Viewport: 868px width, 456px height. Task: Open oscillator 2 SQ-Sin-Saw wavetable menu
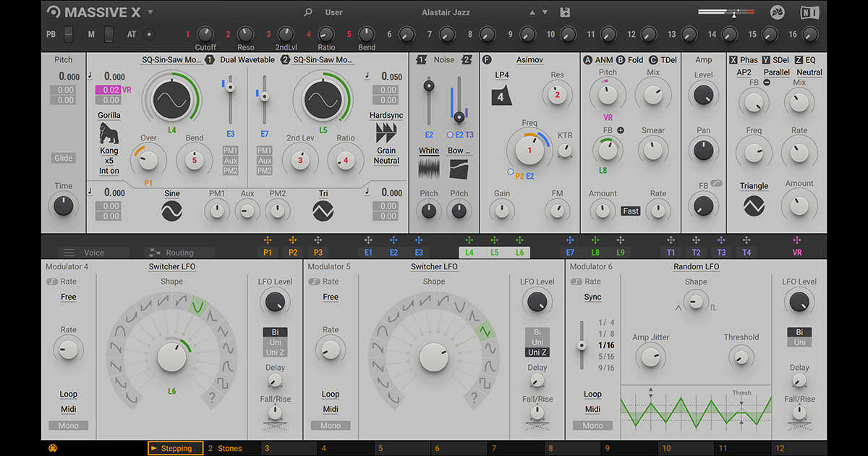pyautogui.click(x=323, y=60)
